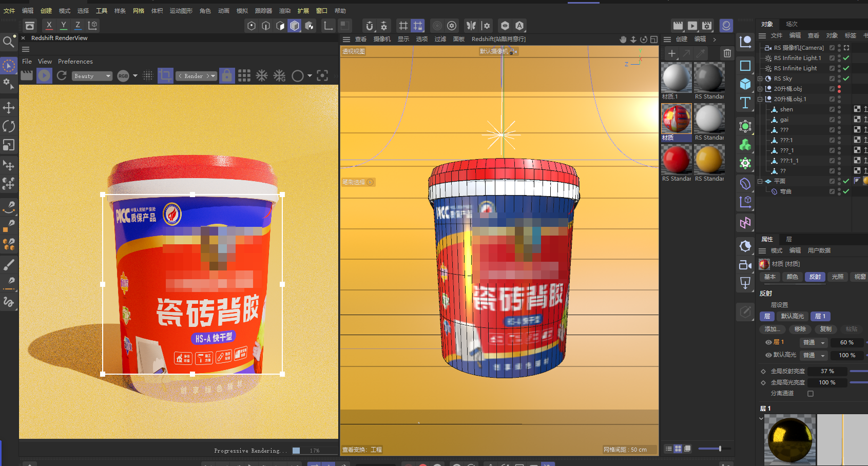Toggle 弯曲 deformer enable checkmark
Screen dimensions: 868x466
(846, 191)
